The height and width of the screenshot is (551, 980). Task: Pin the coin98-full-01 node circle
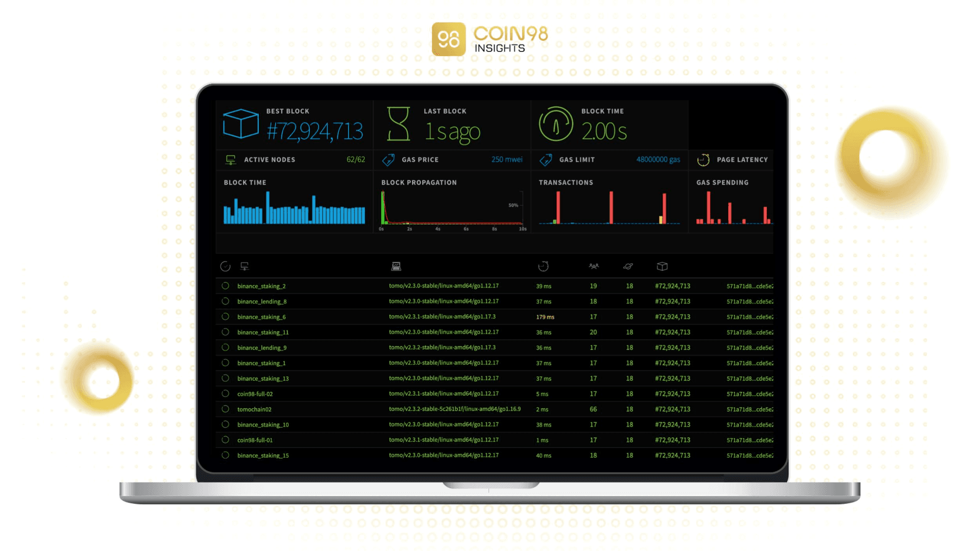[225, 440]
